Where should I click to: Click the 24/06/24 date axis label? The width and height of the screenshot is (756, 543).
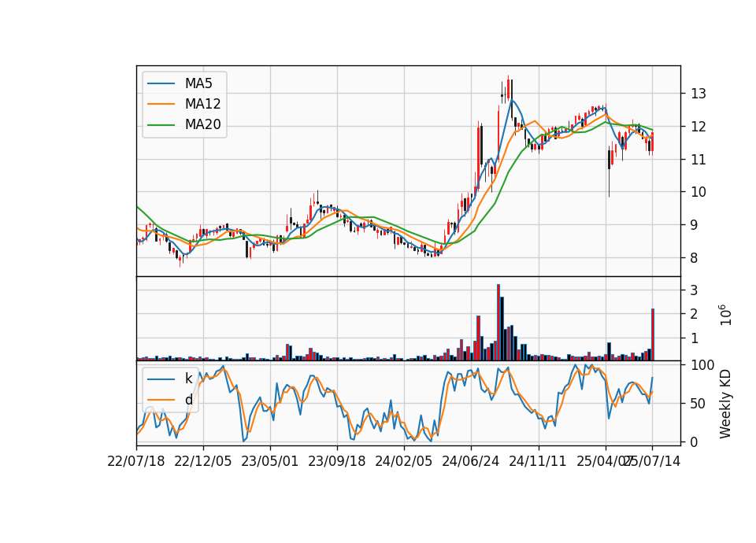click(471, 462)
